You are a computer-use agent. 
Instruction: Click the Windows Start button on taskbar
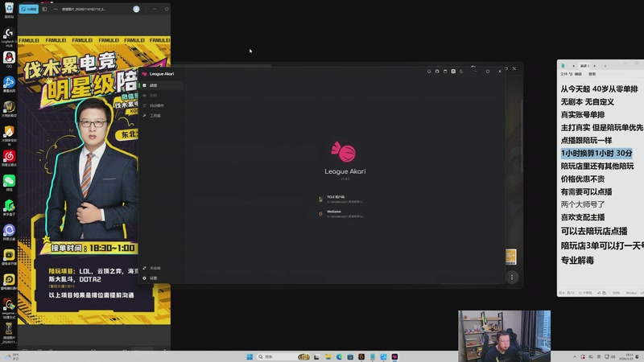(250, 356)
